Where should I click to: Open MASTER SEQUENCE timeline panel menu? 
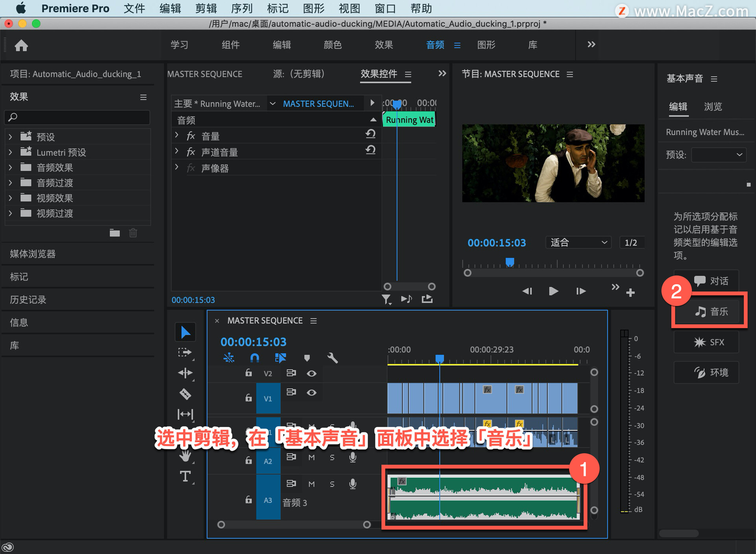(313, 321)
